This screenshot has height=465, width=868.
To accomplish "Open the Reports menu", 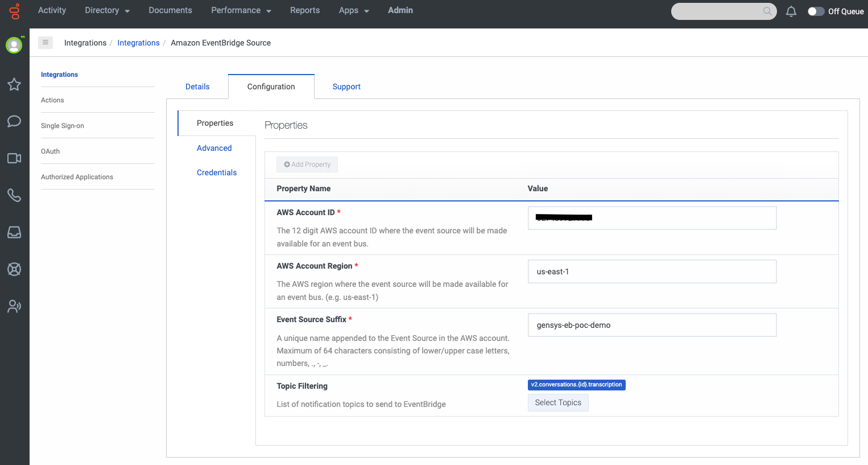I will pyautogui.click(x=305, y=10).
